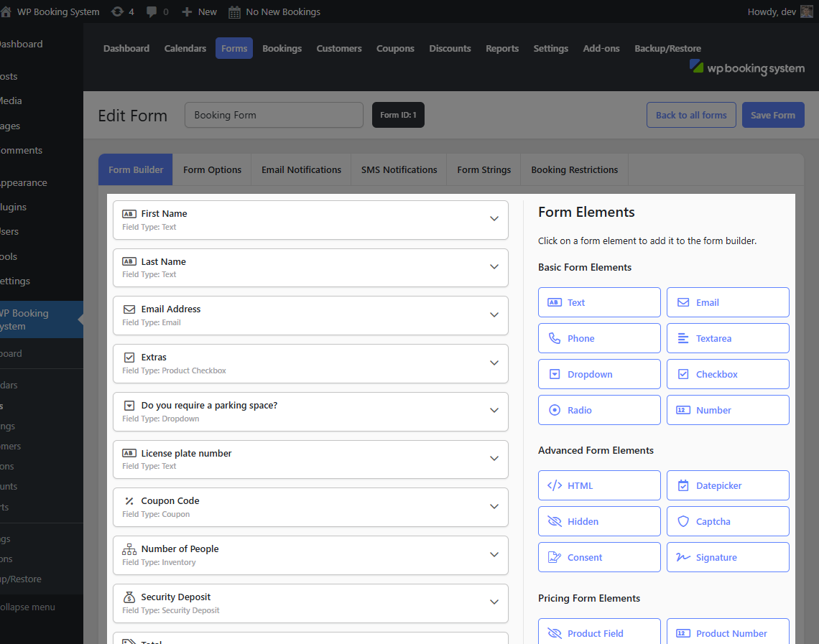819x644 pixels.
Task: Click the lines icon in the Textarea element
Action: [682, 338]
